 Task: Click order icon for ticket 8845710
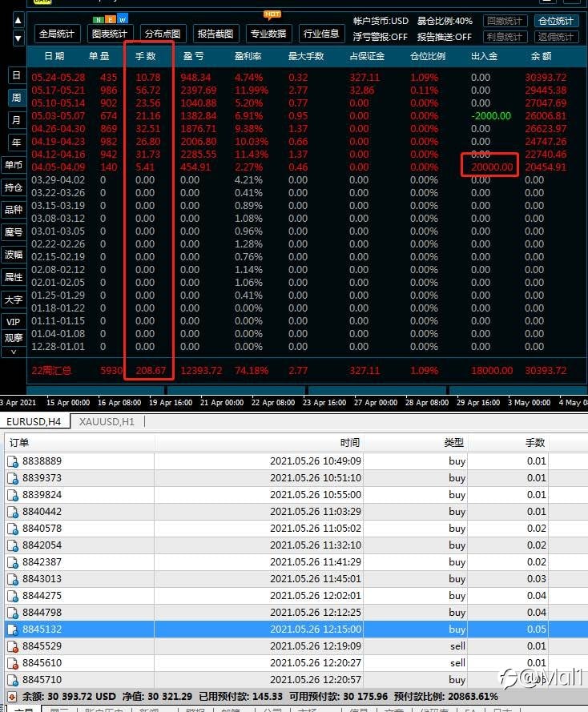13,680
